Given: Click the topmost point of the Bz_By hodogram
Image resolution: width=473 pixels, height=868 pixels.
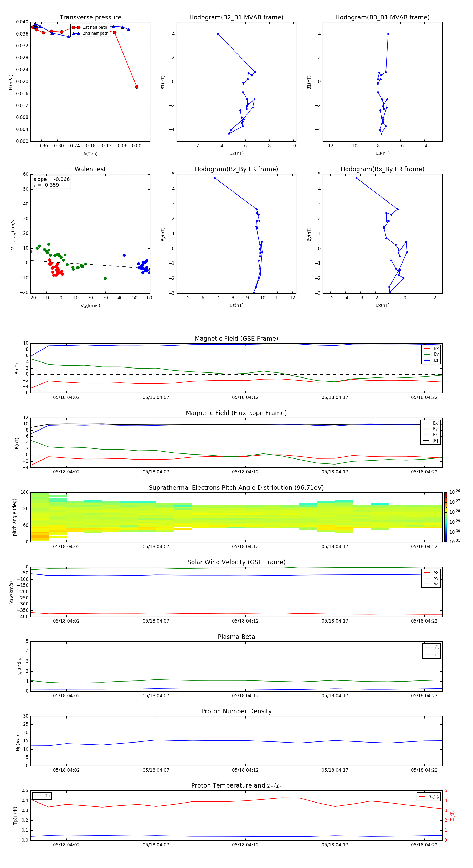Looking at the screenshot, I should pyautogui.click(x=215, y=178).
